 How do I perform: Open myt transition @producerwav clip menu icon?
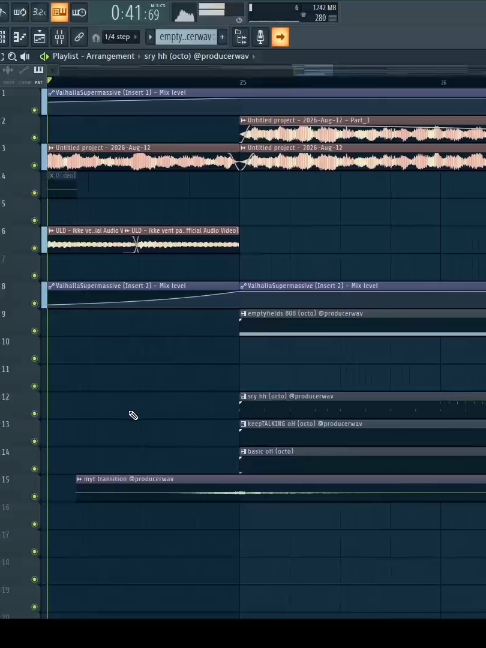79,479
